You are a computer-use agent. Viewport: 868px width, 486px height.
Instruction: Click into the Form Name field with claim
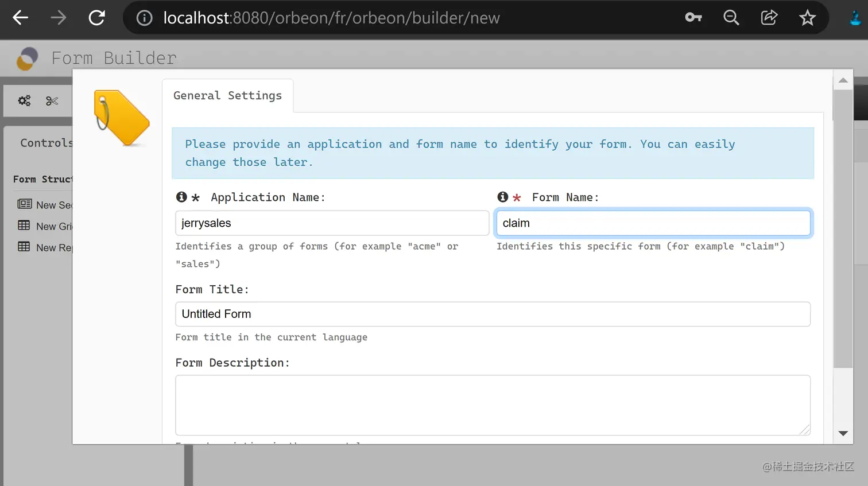(653, 223)
